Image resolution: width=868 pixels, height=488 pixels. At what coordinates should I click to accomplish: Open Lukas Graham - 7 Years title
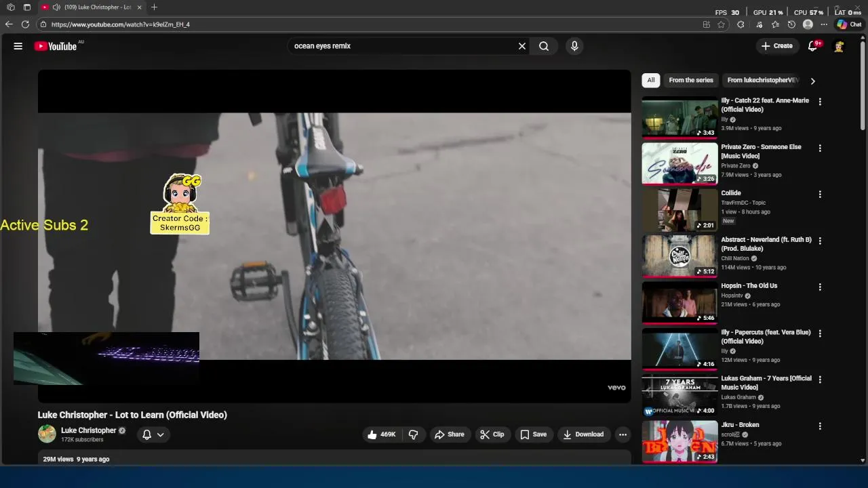coord(766,383)
